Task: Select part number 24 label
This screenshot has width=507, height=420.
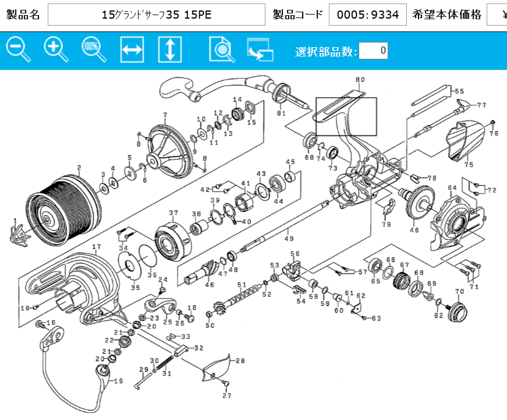Action: (x=162, y=280)
